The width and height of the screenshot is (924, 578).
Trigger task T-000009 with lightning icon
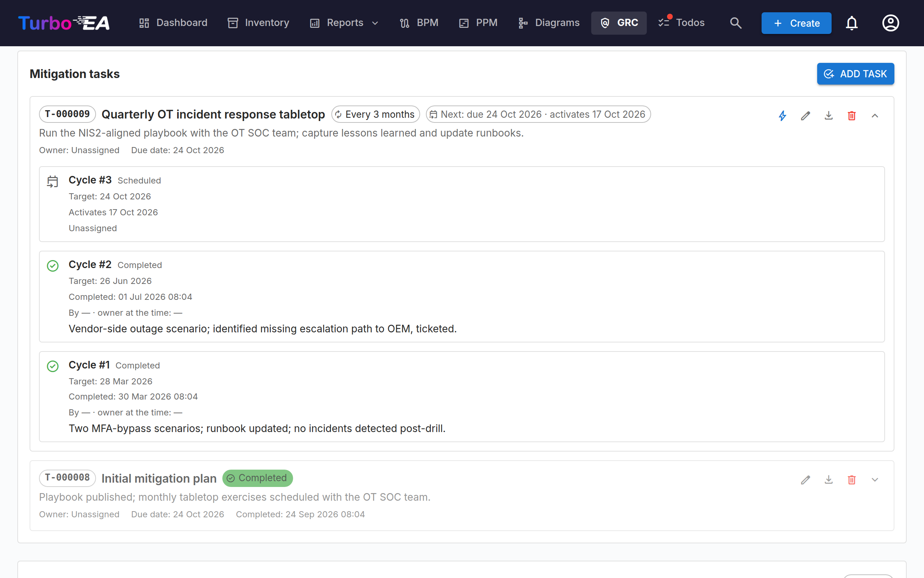(783, 116)
